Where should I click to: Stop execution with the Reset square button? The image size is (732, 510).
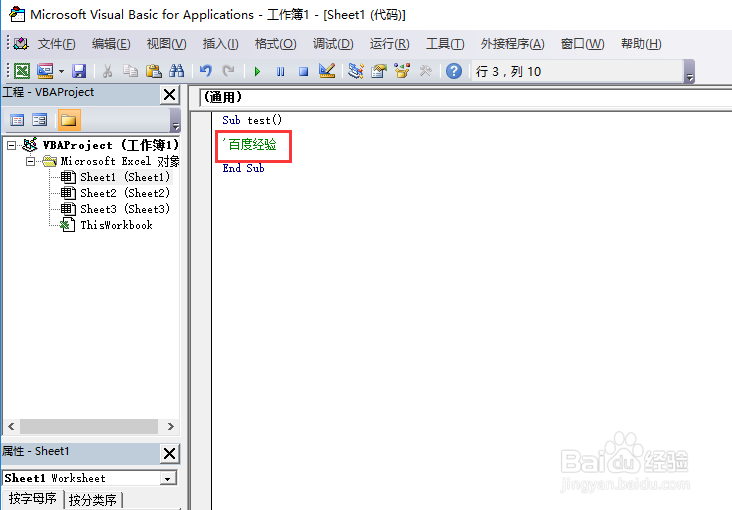303,71
